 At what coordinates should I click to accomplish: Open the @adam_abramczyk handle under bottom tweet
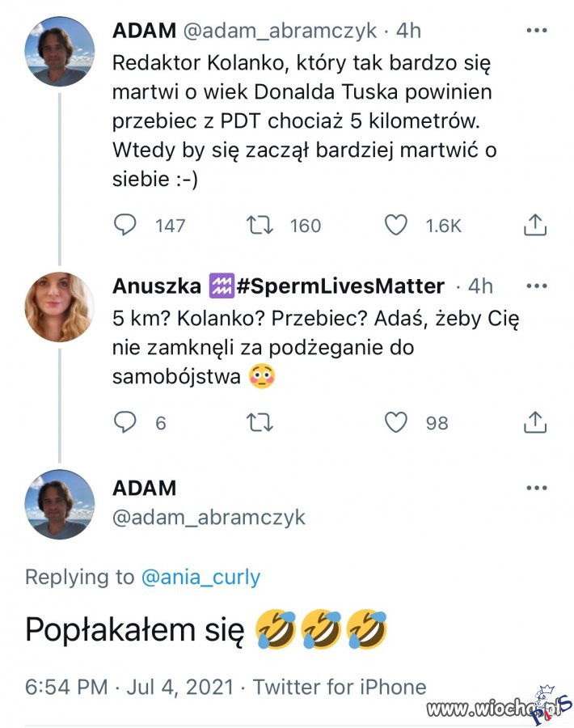[209, 518]
